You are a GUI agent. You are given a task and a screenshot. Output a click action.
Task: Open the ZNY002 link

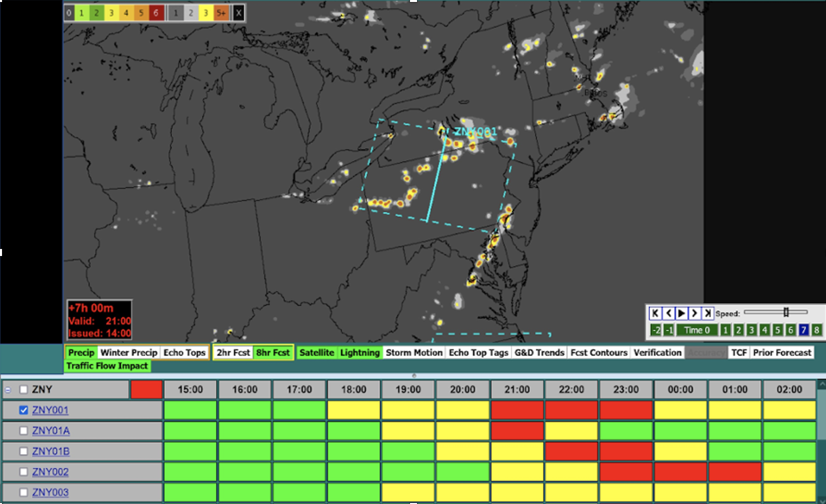click(50, 472)
